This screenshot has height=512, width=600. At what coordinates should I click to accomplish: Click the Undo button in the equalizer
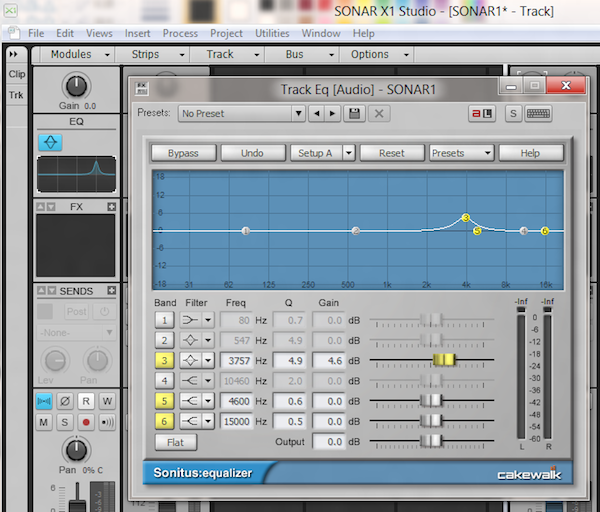click(x=253, y=153)
